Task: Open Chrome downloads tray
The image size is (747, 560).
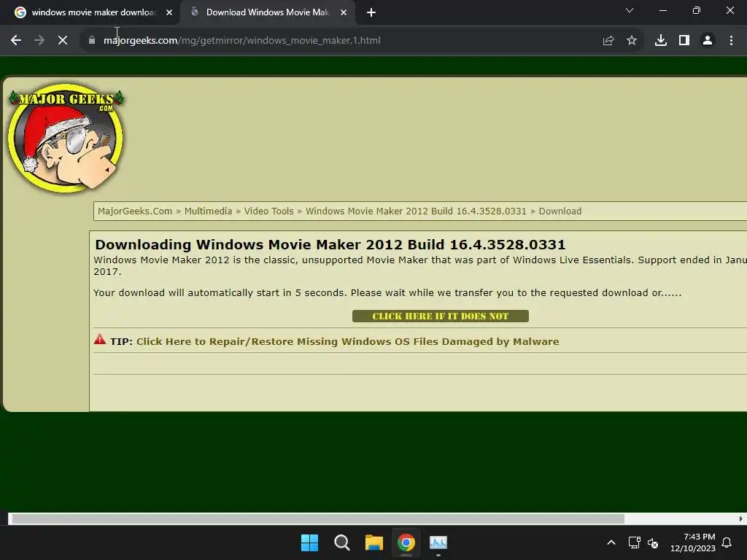Action: [x=661, y=41]
